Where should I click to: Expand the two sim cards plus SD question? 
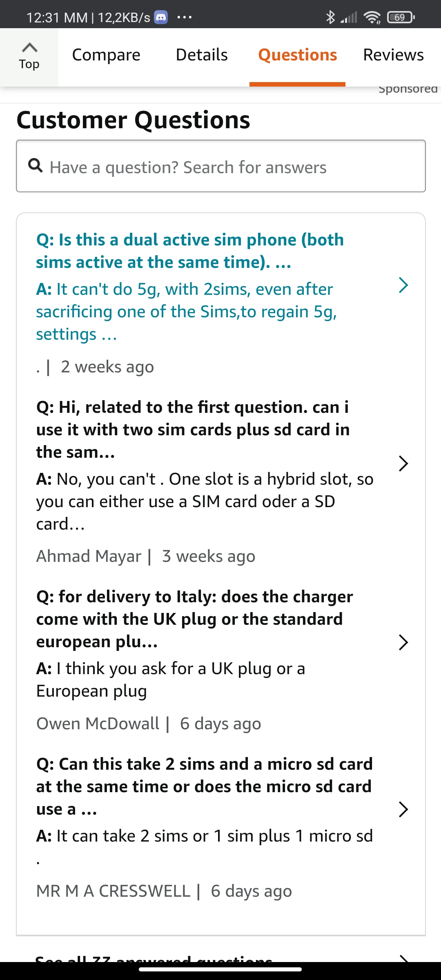403,463
